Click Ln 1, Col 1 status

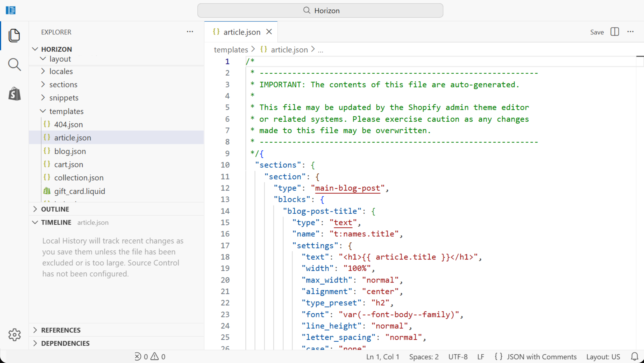coord(382,357)
